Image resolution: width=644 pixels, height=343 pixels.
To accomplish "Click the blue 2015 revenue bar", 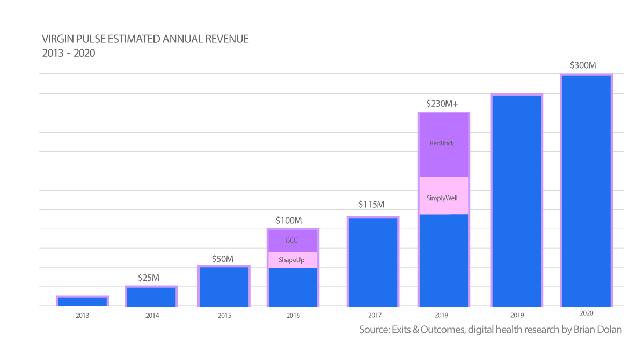I will 223,286.
